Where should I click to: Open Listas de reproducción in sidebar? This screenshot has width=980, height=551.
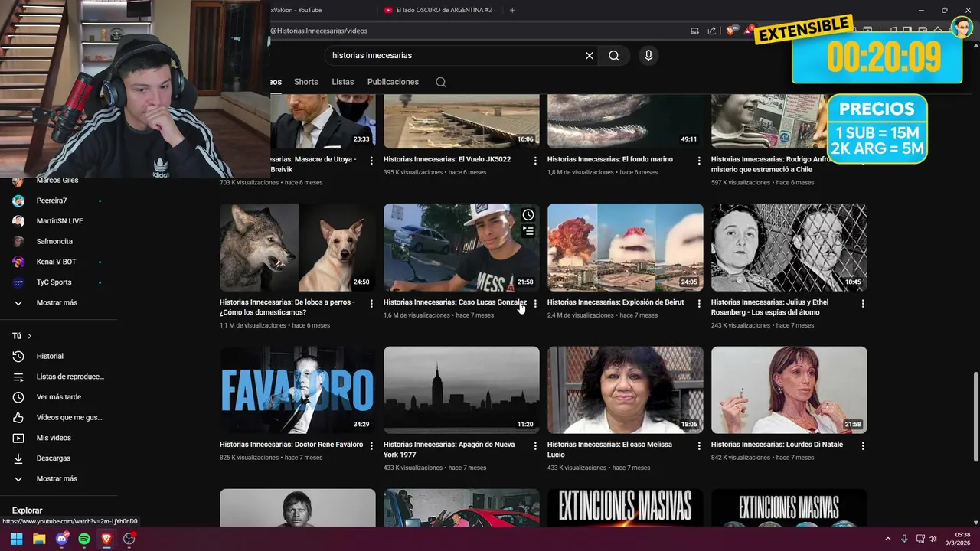point(58,377)
